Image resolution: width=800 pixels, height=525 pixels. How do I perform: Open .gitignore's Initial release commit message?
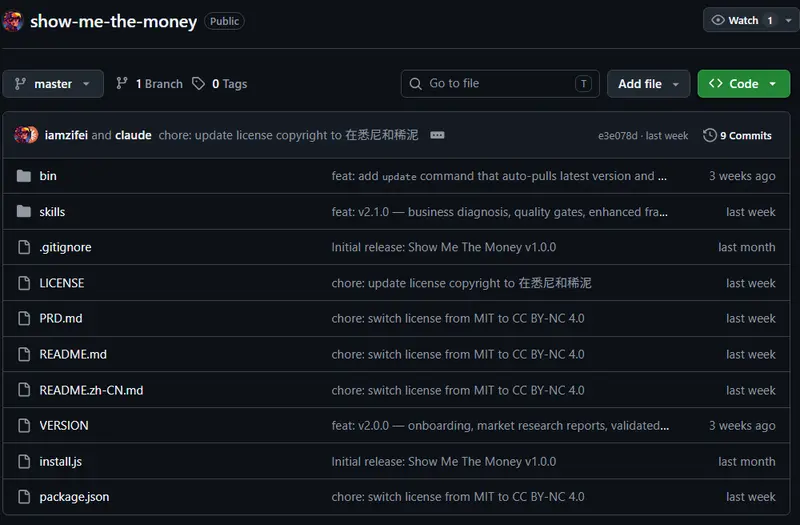(444, 247)
